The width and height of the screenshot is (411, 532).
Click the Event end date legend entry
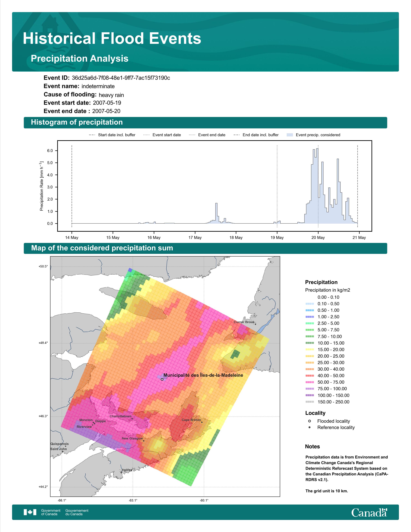click(207, 135)
